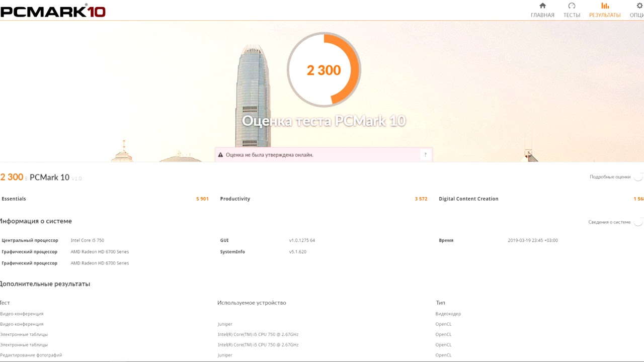Click the SystemInfo label
Screen dimensions: 644x362
232,252
